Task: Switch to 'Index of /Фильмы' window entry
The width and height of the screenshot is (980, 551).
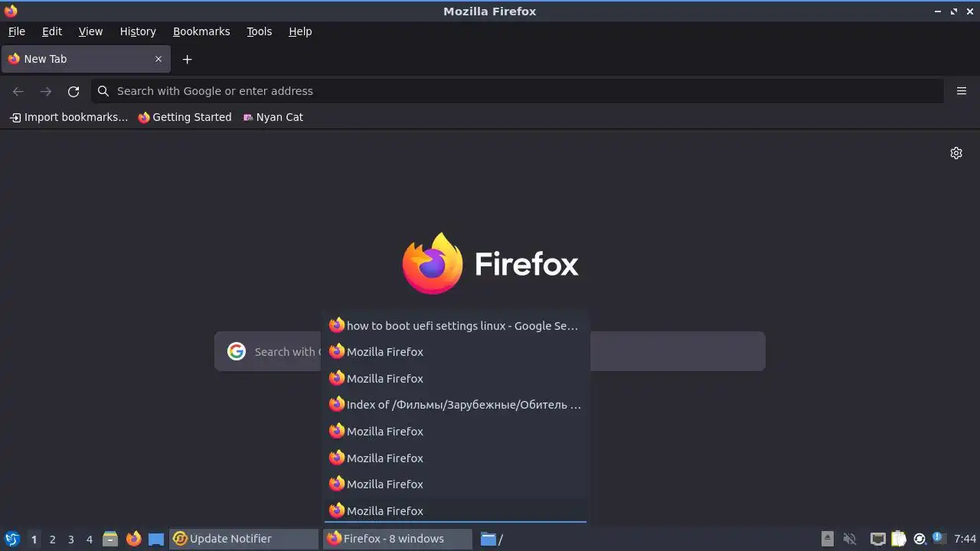Action: coord(456,404)
